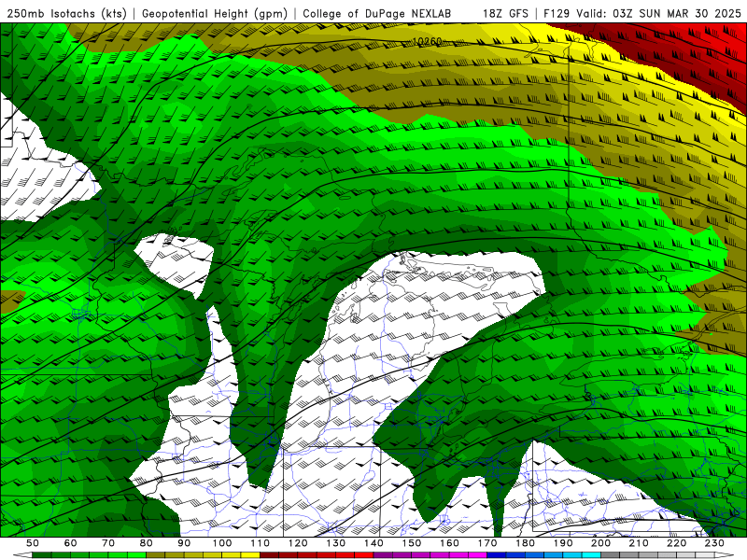Click the 130 knot scale label
This screenshot has width=747, height=560.
(336, 543)
